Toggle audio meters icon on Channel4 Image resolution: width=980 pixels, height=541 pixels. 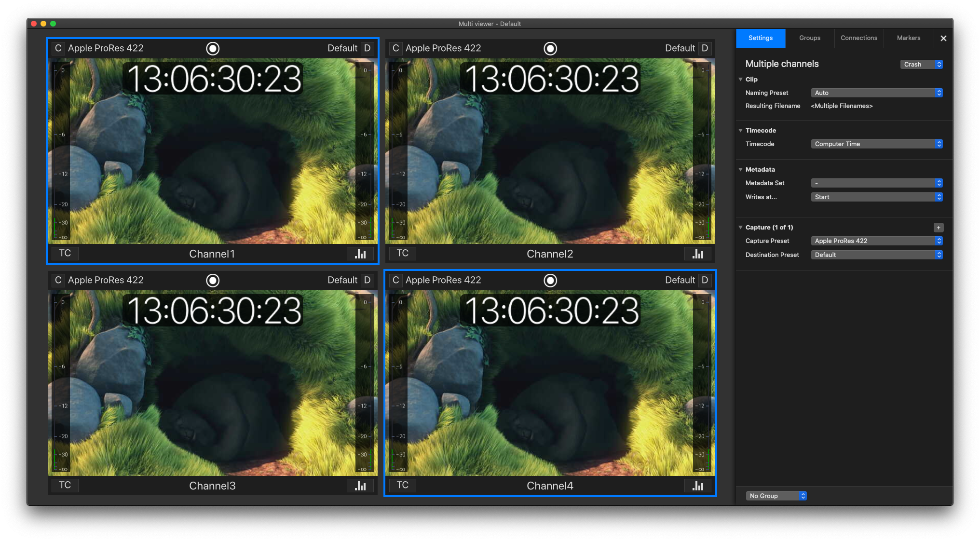coord(698,486)
